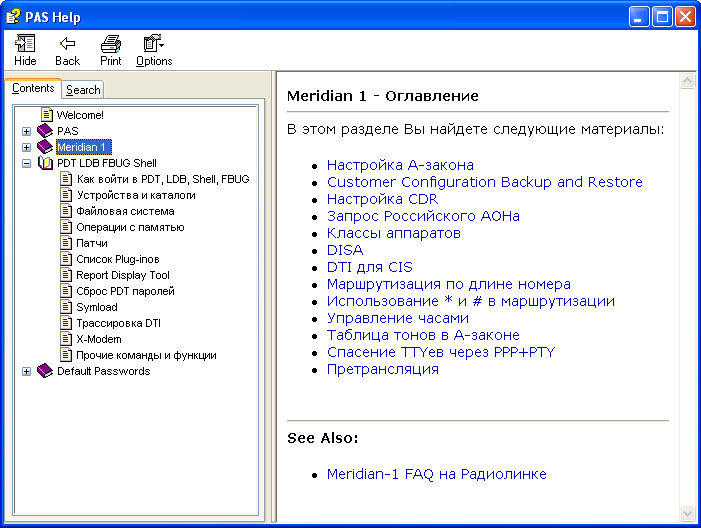Select the Трассировка DTI topic text
This screenshot has width=701, height=528.
[x=118, y=323]
